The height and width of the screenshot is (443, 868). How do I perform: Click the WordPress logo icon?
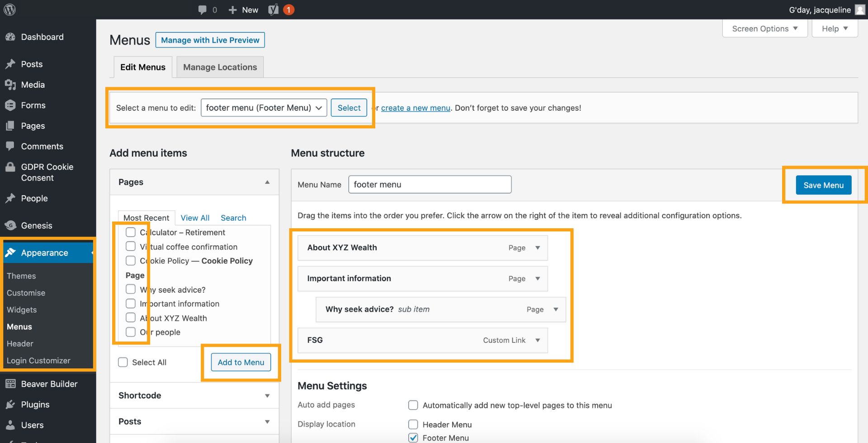click(x=9, y=9)
